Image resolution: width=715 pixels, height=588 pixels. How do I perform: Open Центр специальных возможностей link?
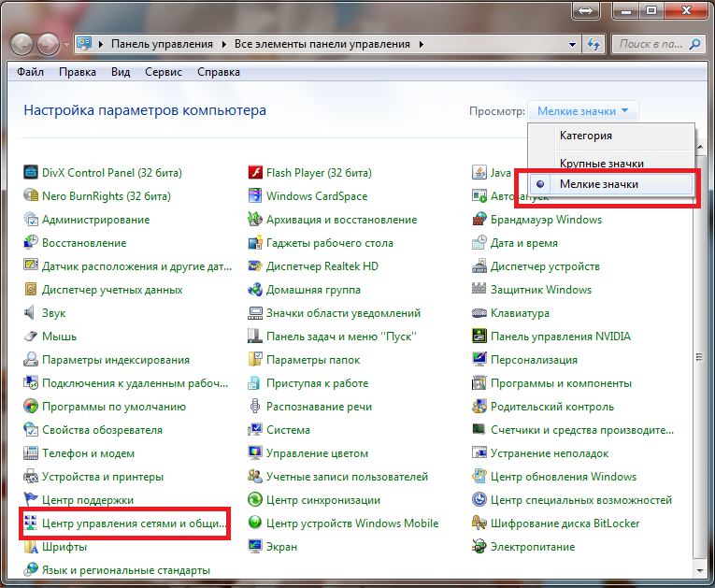tap(581, 500)
